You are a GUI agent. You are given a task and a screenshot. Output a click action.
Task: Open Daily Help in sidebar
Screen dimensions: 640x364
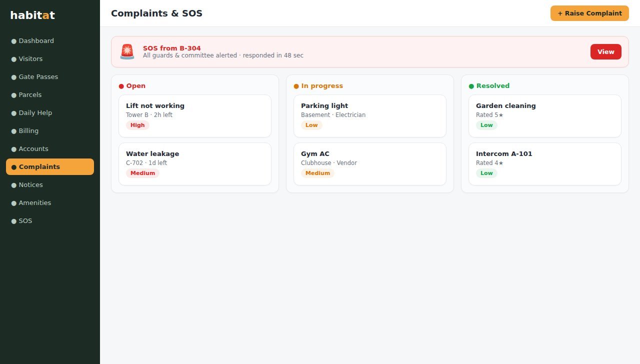(50, 113)
